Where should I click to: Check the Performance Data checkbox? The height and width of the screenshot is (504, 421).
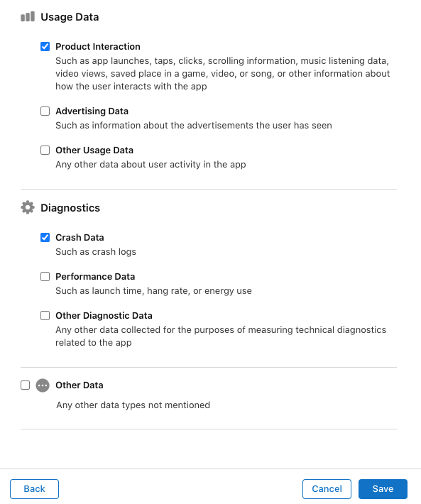pyautogui.click(x=45, y=276)
